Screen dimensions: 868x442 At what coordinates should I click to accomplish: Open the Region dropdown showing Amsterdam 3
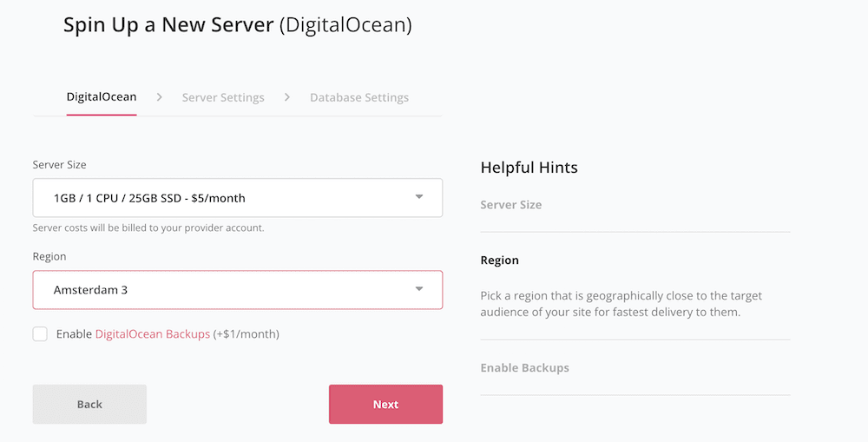pyautogui.click(x=238, y=290)
